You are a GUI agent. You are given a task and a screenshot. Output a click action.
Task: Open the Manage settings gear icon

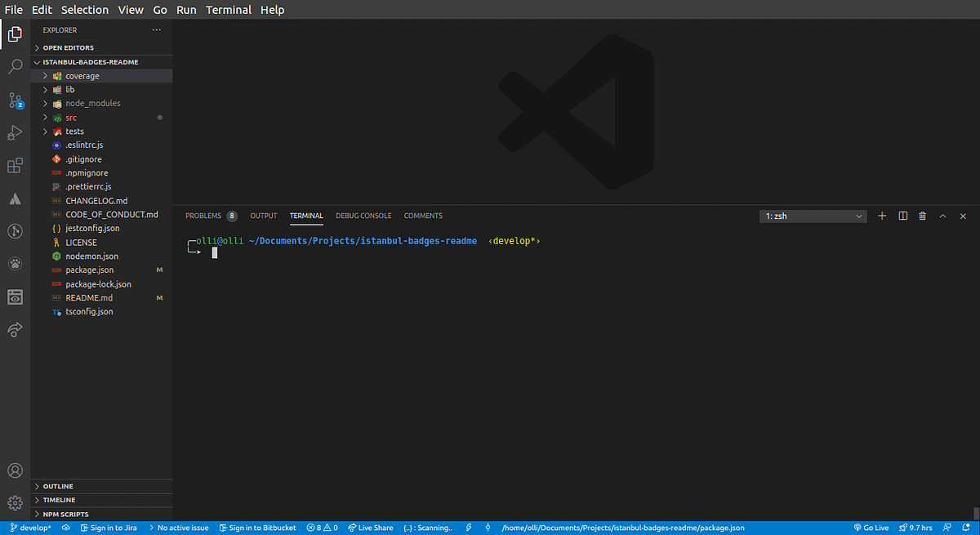pos(15,502)
